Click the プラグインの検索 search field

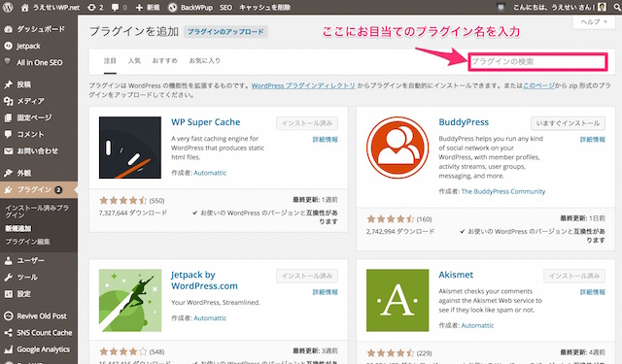click(537, 61)
